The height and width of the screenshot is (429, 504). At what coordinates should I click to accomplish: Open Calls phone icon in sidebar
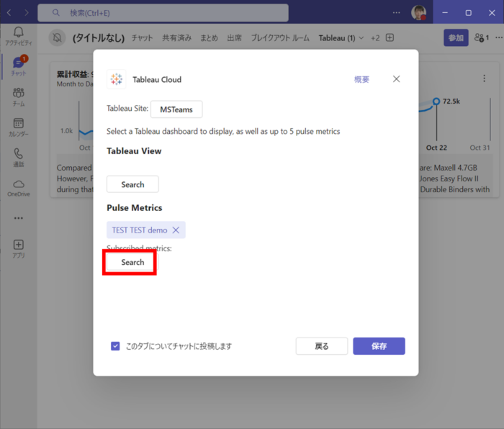(x=18, y=158)
